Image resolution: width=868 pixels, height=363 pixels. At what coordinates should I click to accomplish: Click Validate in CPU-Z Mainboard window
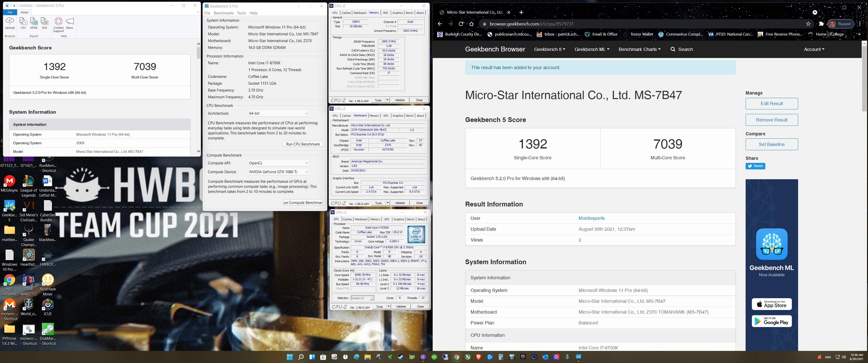400,203
